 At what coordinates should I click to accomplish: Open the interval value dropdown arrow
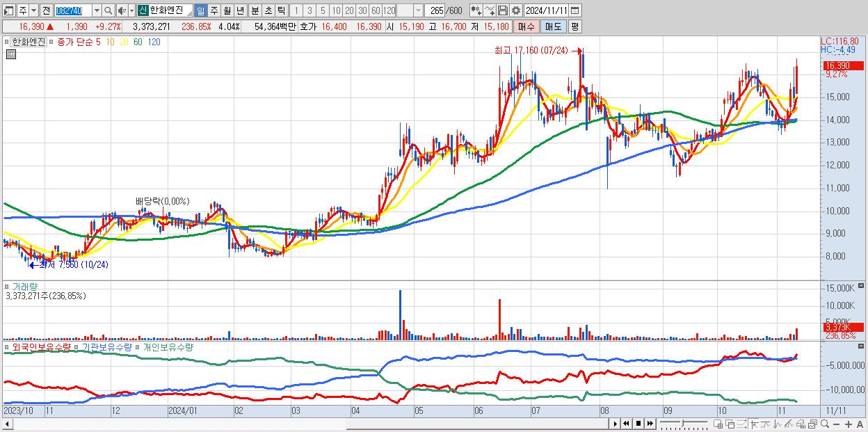419,10
